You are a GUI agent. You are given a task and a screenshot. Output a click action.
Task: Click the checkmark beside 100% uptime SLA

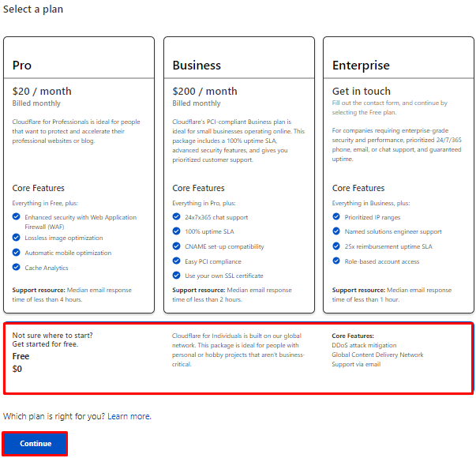click(176, 231)
